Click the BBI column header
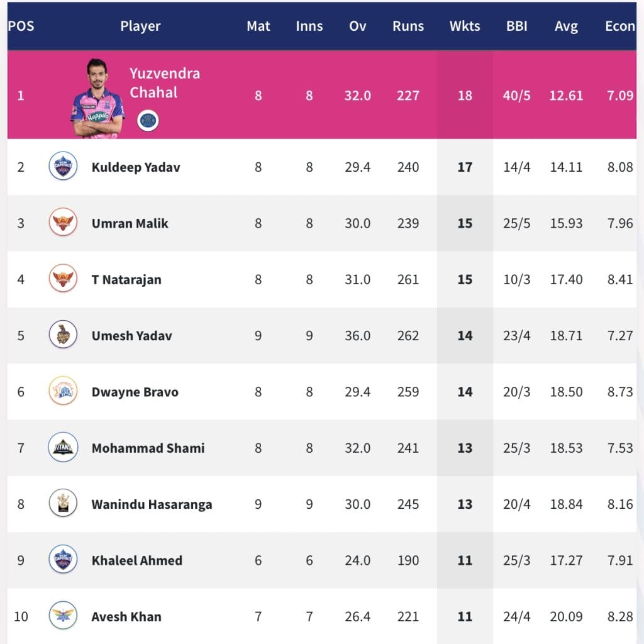 coord(517,26)
